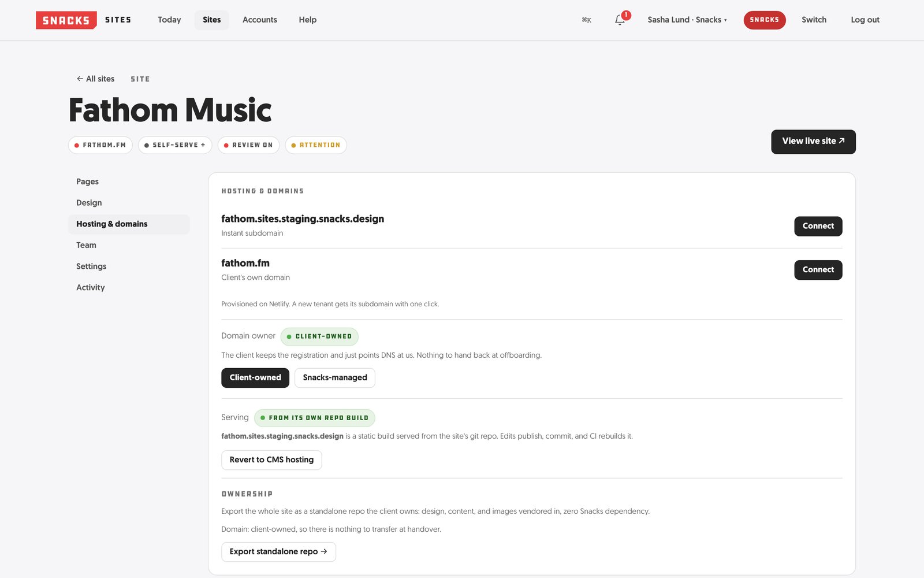Image resolution: width=924 pixels, height=578 pixels.
Task: Open the Settings sidebar section
Action: 128,266
